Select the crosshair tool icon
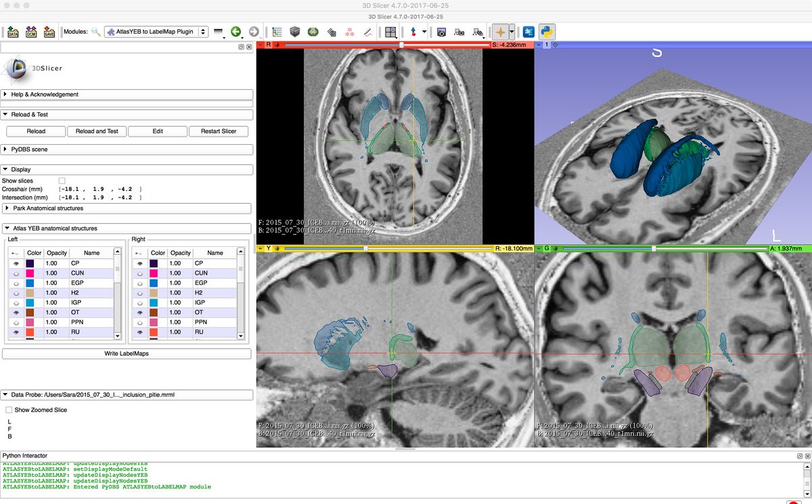812x504 pixels. [x=501, y=31]
